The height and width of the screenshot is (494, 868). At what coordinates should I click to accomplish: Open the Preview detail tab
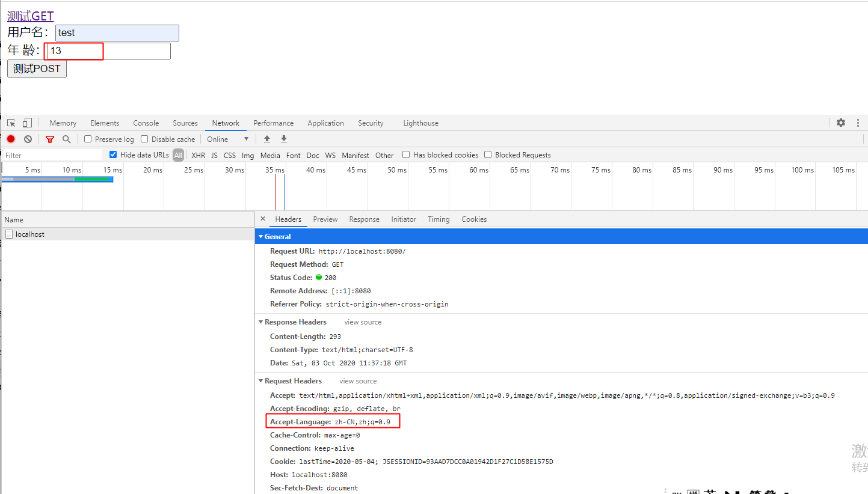click(x=325, y=219)
